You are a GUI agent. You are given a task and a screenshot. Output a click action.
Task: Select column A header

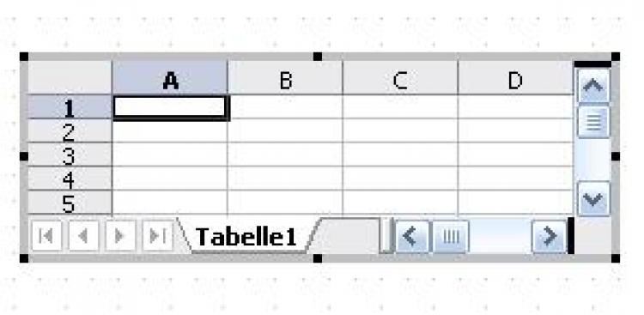coord(170,78)
